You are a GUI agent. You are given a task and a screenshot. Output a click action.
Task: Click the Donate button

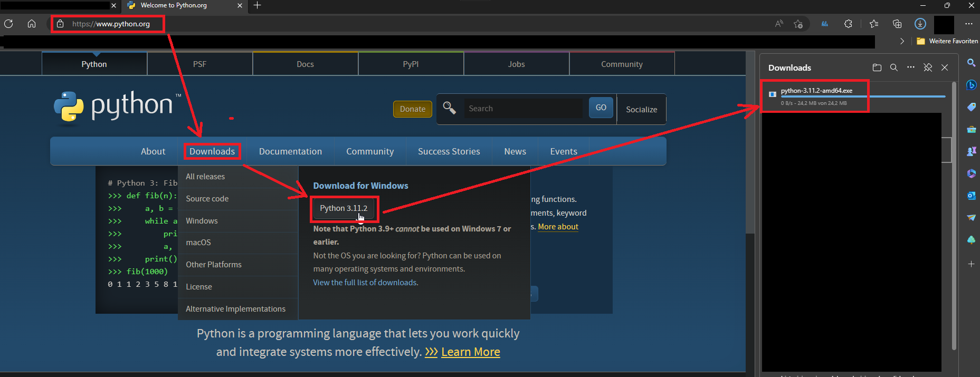click(x=413, y=109)
